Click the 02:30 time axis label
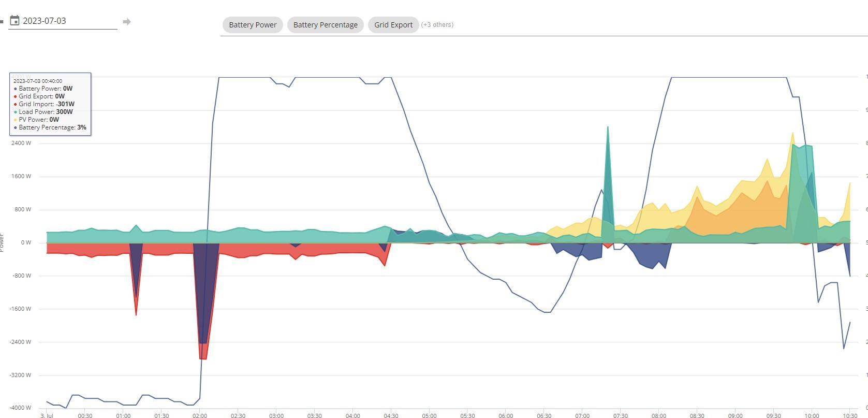The height and width of the screenshot is (418, 868). [x=238, y=415]
